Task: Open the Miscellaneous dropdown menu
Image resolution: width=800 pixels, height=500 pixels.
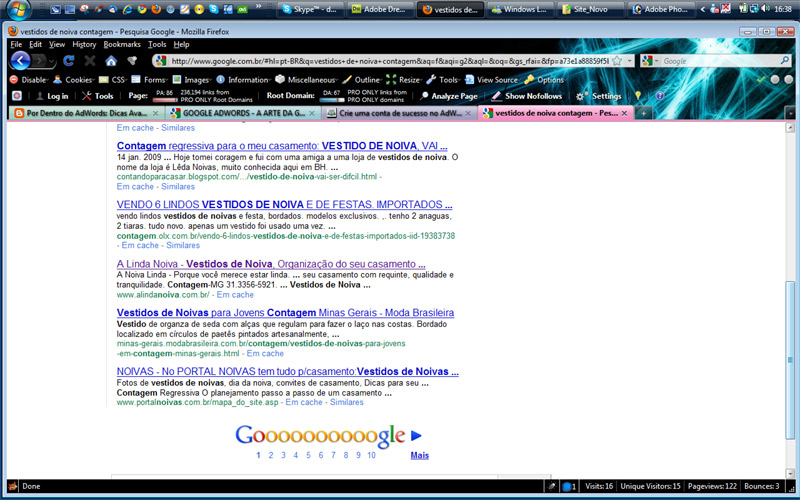Action: 307,80
